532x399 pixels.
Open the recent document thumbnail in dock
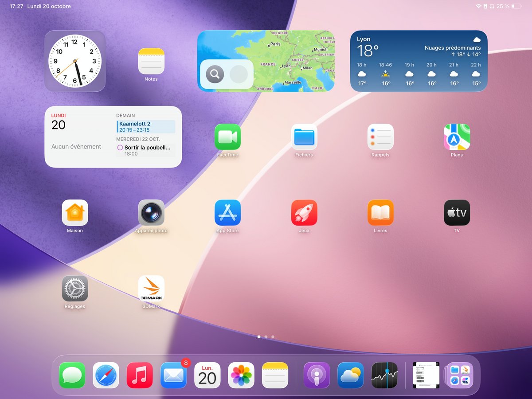coord(426,375)
